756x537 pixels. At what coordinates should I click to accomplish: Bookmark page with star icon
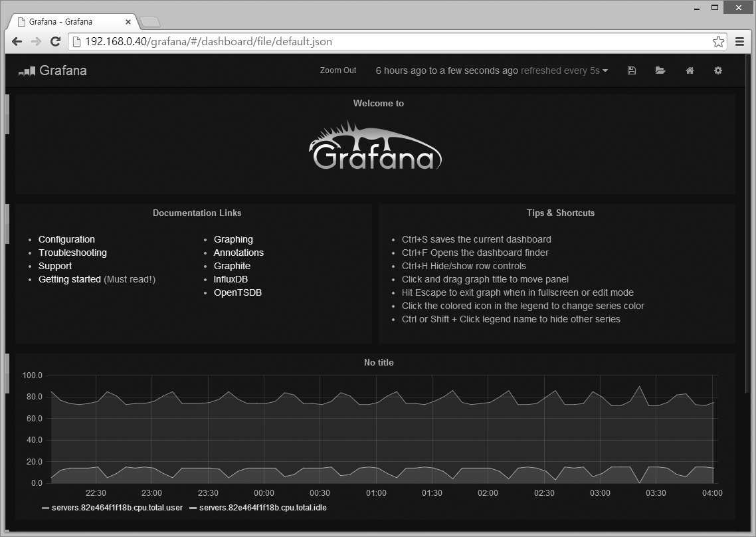click(x=718, y=42)
